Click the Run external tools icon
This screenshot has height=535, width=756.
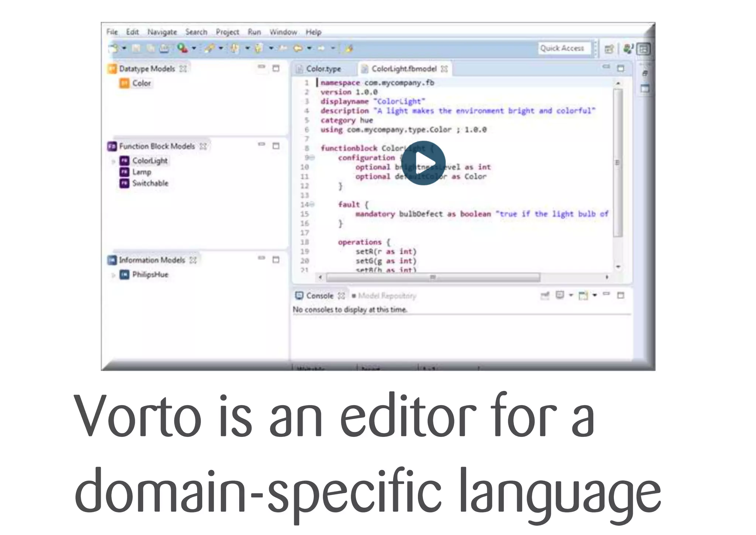182,48
